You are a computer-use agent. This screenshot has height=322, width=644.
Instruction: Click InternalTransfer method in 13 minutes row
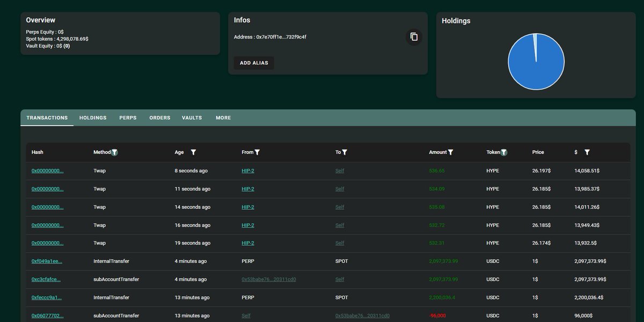pos(111,297)
